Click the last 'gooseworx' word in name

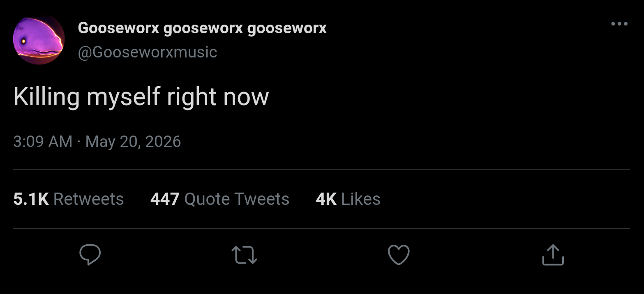click(x=287, y=28)
